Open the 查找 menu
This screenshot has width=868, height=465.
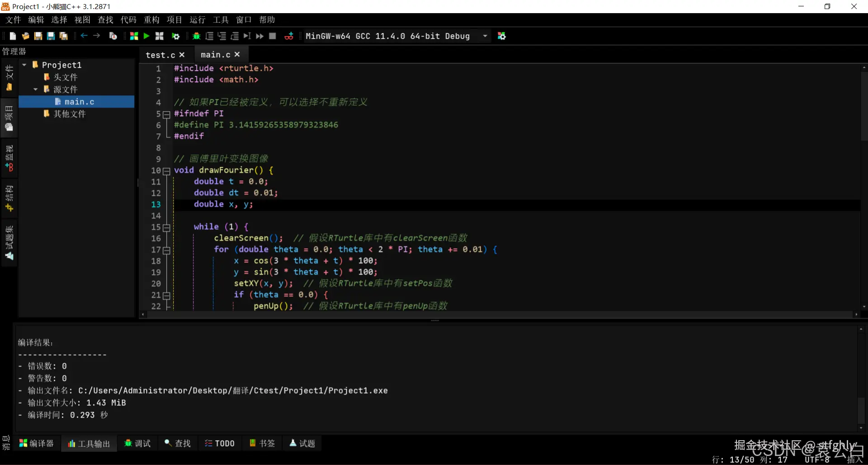[x=105, y=20]
